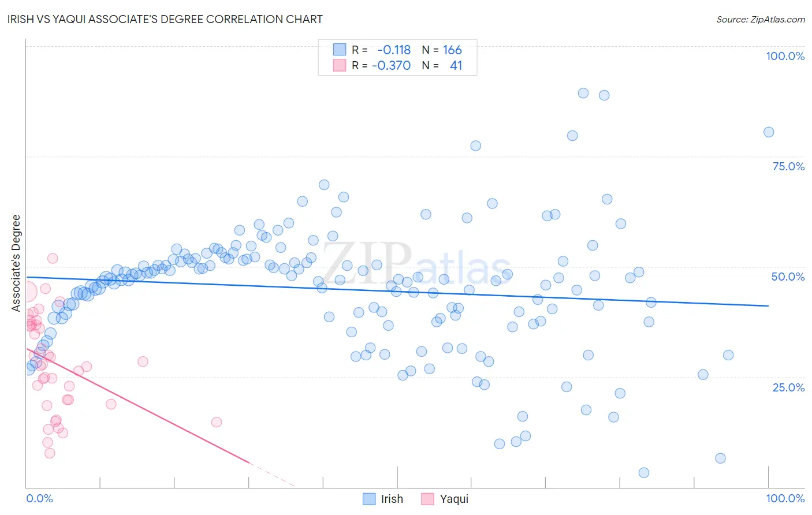Screen dimensions: 812x515
Task: Click the pink Yaqui swatch in bottom legend
Action: click(x=427, y=499)
